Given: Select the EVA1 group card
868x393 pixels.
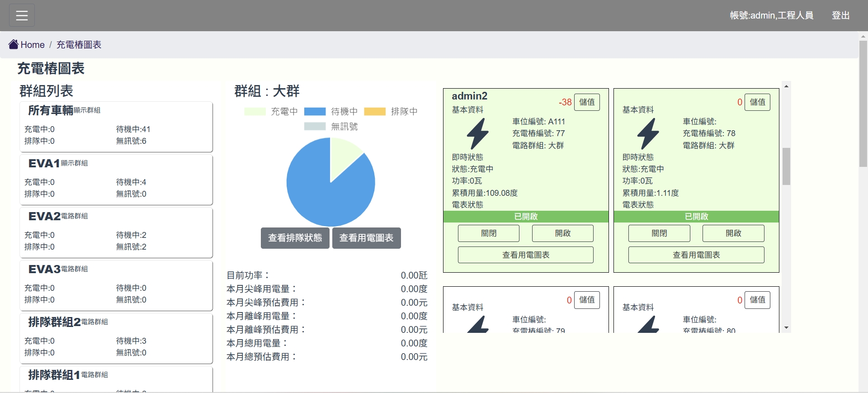Looking at the screenshot, I should pos(116,180).
